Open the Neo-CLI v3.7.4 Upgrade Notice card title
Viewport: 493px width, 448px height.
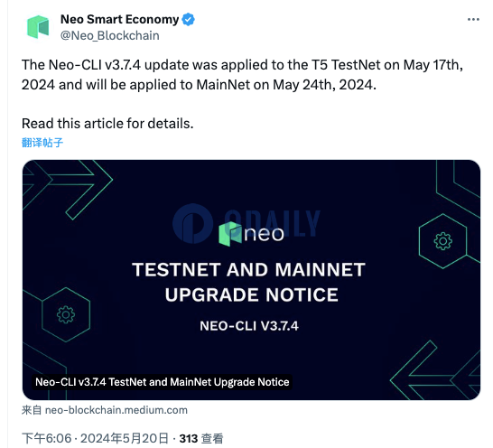[163, 382]
